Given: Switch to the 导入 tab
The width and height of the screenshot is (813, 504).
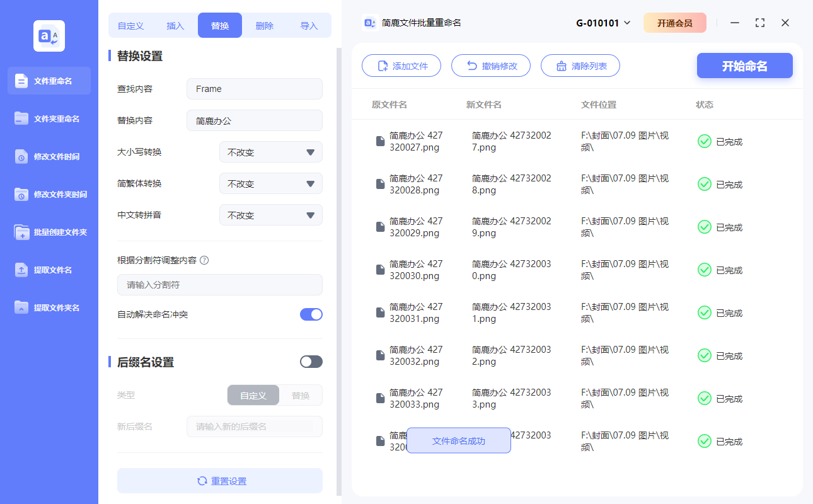Looking at the screenshot, I should click(x=309, y=26).
